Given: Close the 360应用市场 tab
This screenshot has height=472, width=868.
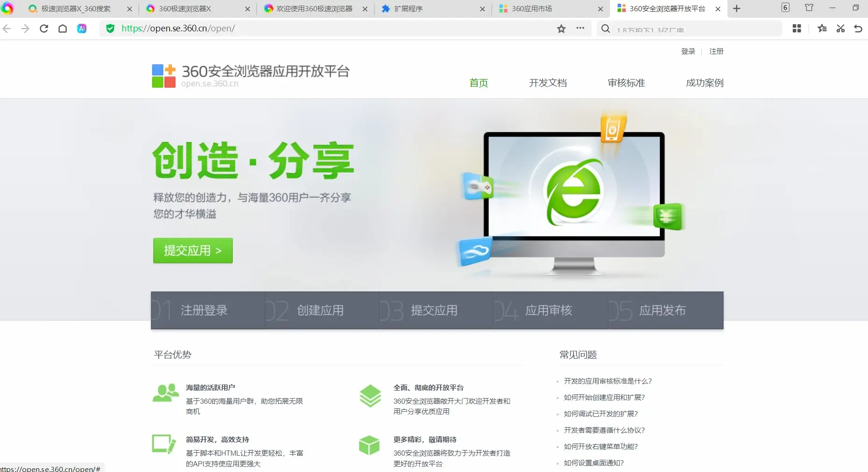Looking at the screenshot, I should pyautogui.click(x=601, y=9).
